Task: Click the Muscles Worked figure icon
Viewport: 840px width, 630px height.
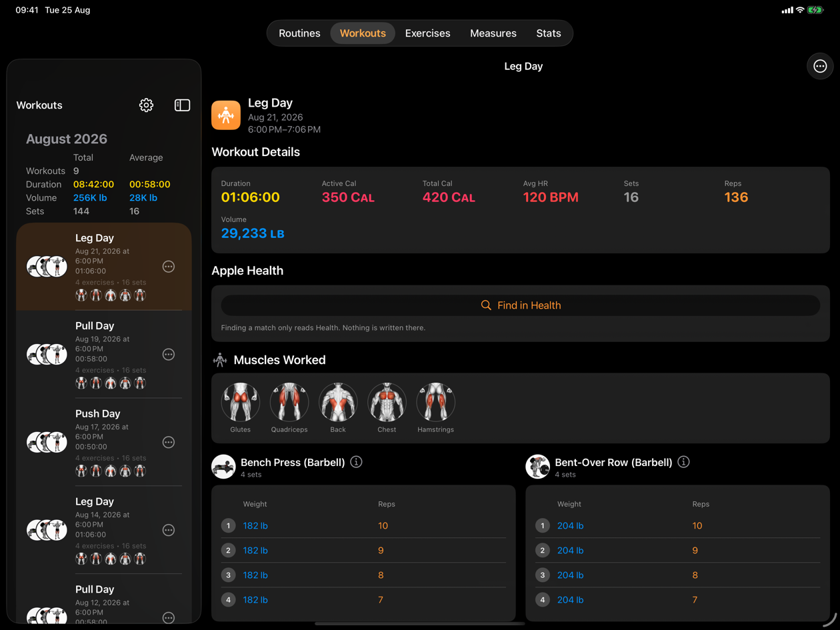Action: [220, 360]
